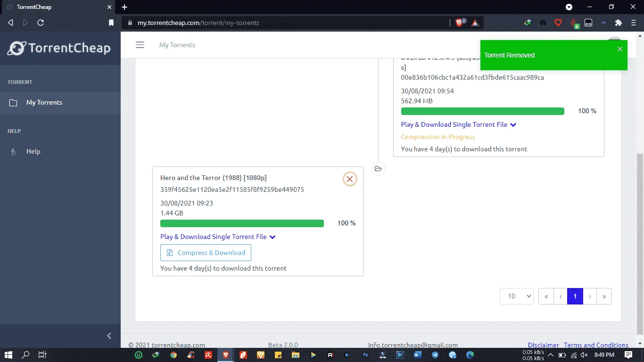Open the page size dropdown showing 10
This screenshot has width=644, height=362.
point(517,296)
